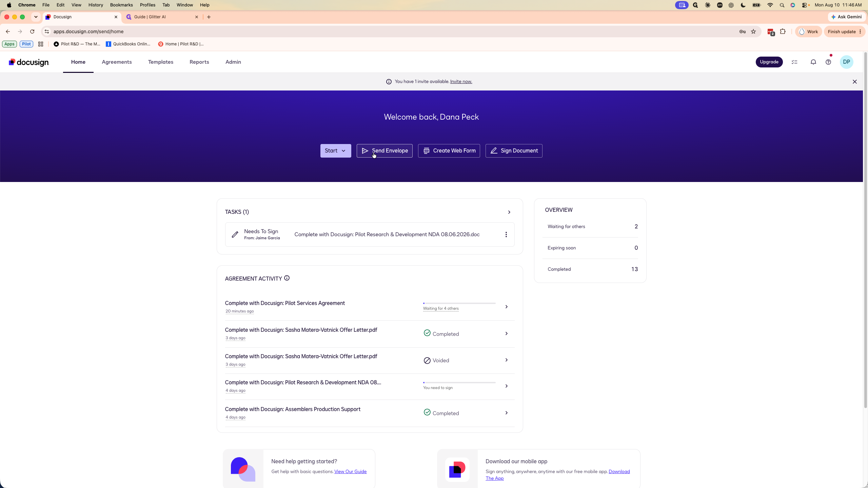Expand the Tasks section chevron
This screenshot has width=868, height=488.
point(509,212)
